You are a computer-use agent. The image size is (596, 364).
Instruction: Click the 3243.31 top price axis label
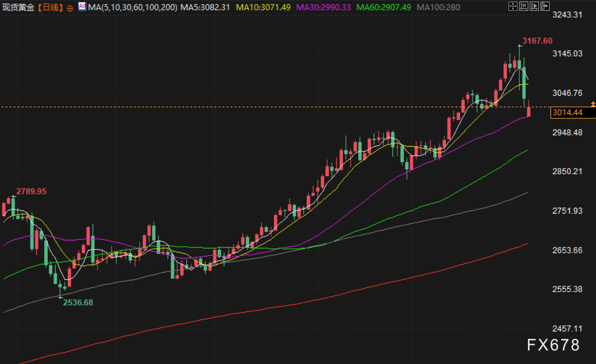coord(567,14)
